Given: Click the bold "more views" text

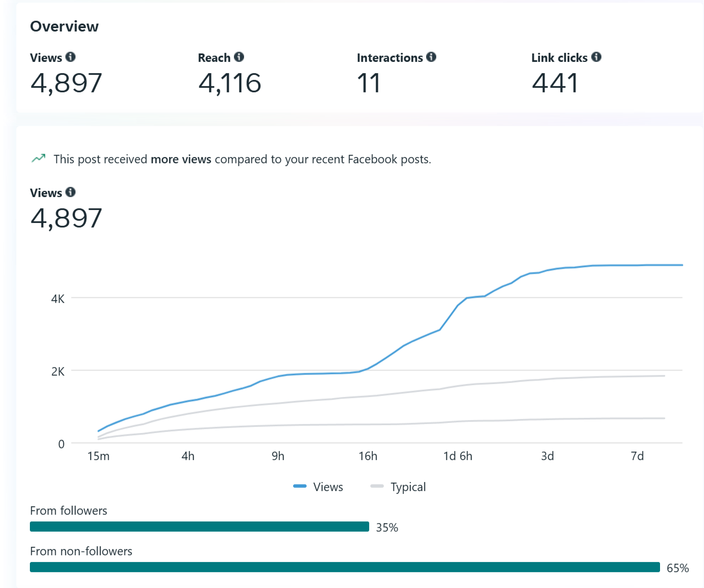Looking at the screenshot, I should tap(181, 159).
